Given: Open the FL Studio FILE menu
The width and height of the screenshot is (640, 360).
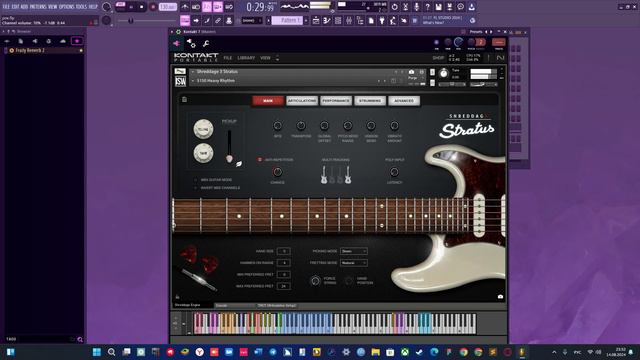Looking at the screenshot, I should pos(6,7).
